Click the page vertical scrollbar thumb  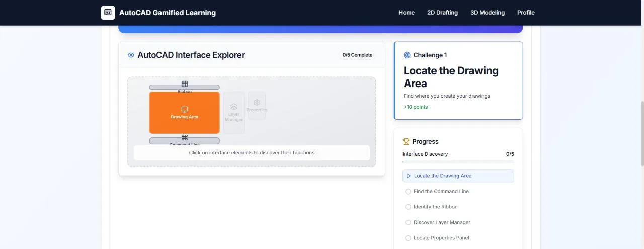[641, 133]
